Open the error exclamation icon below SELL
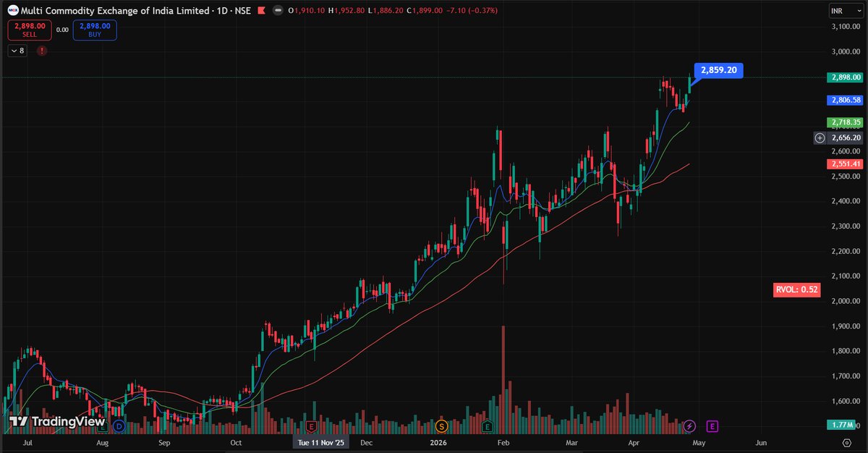This screenshot has height=453, width=868. point(42,51)
